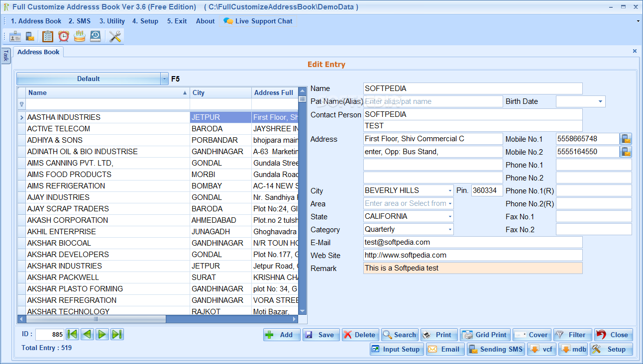Screen dimensions: 643x364
Task: Open the Birth Date picker dropdown
Action: tap(600, 102)
